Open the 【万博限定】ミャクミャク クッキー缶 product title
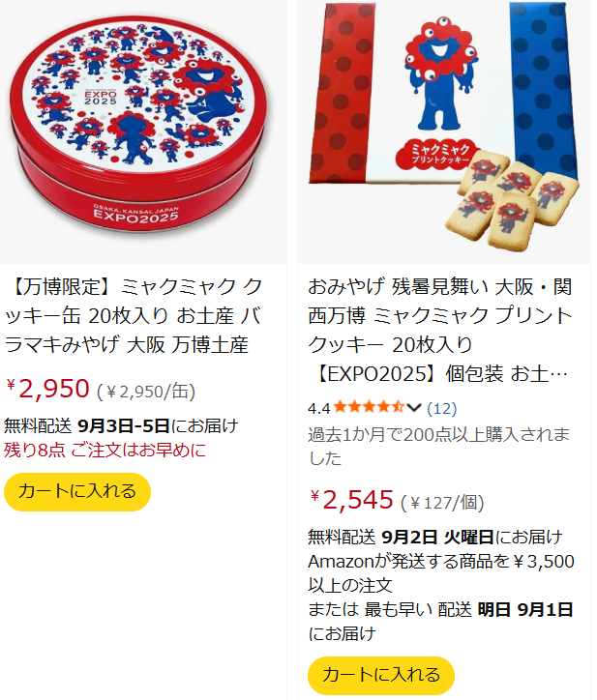597x700 pixels. [x=134, y=315]
